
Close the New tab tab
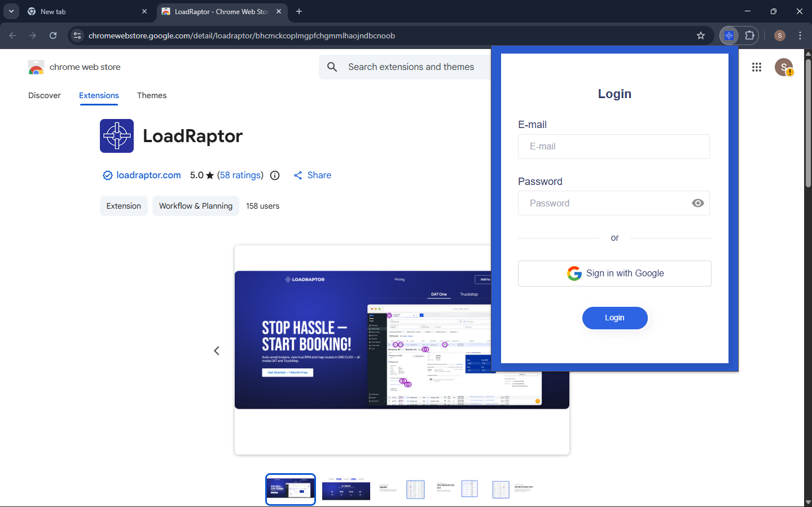click(144, 11)
